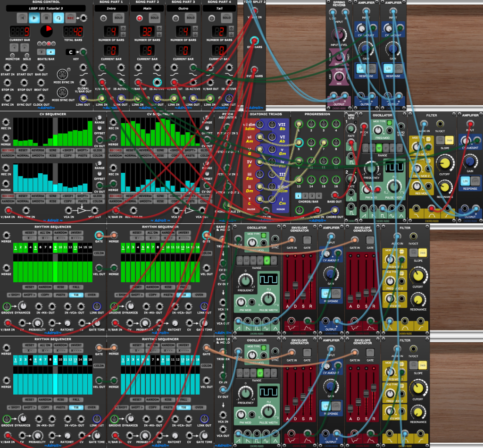This screenshot has height=448, width=483.
Task: Arm the REC button in Song Control
Action: pyautogui.click(x=71, y=18)
